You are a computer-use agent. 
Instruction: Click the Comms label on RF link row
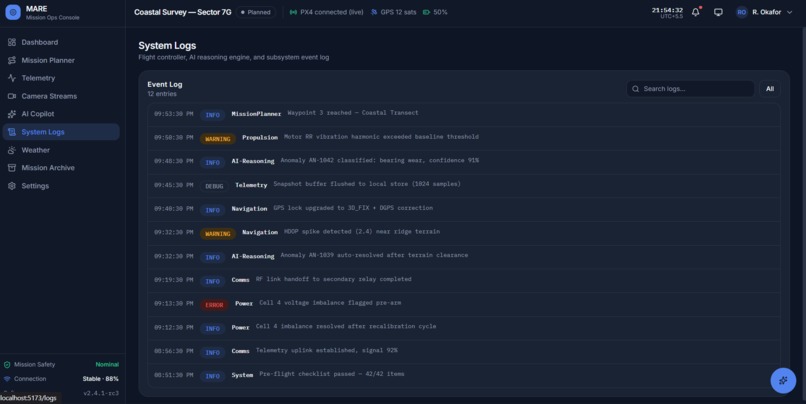(x=240, y=280)
